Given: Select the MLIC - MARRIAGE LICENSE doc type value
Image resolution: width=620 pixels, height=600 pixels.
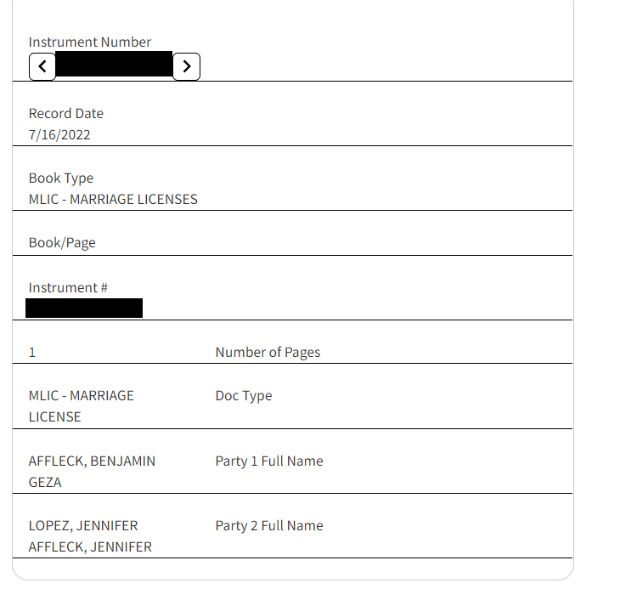Looking at the screenshot, I should [81, 406].
